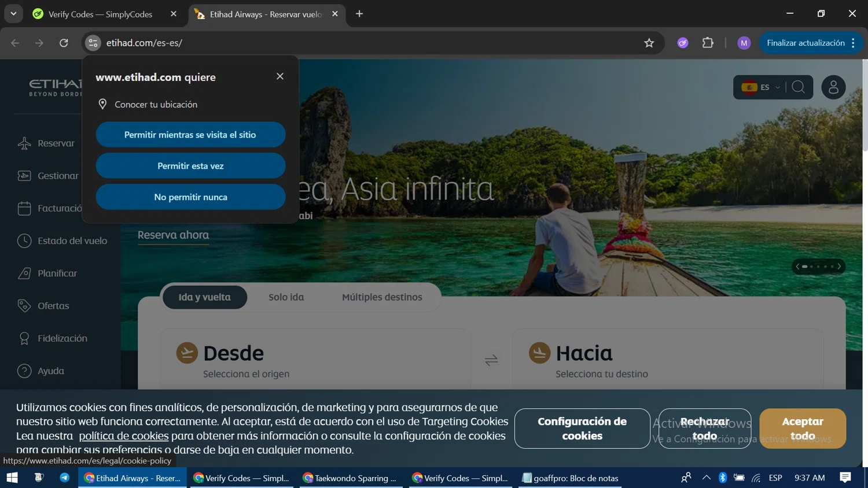This screenshot has width=868, height=488.
Task: Open the Windows notification center
Action: coord(845,478)
